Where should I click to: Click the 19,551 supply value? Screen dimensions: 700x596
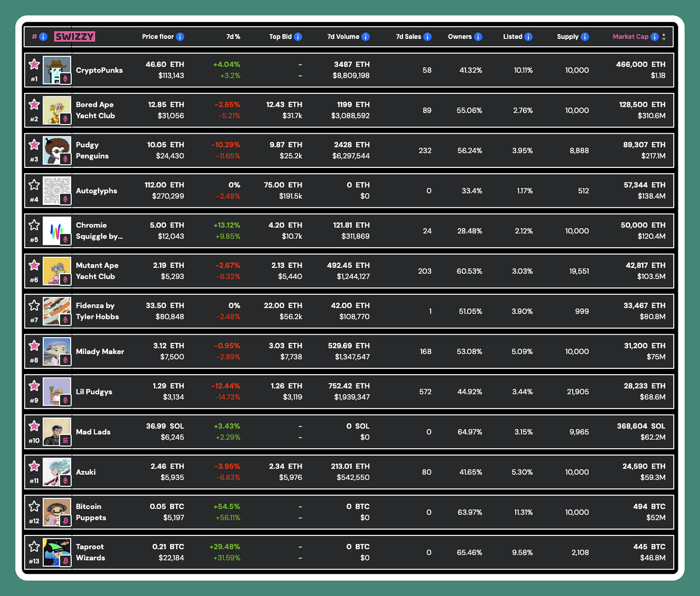579,271
